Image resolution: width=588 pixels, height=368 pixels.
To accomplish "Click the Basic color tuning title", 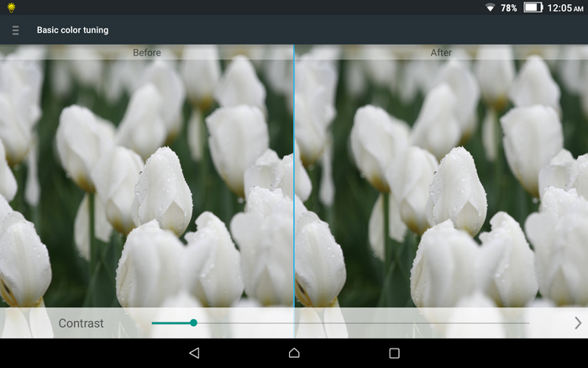I will (x=72, y=30).
